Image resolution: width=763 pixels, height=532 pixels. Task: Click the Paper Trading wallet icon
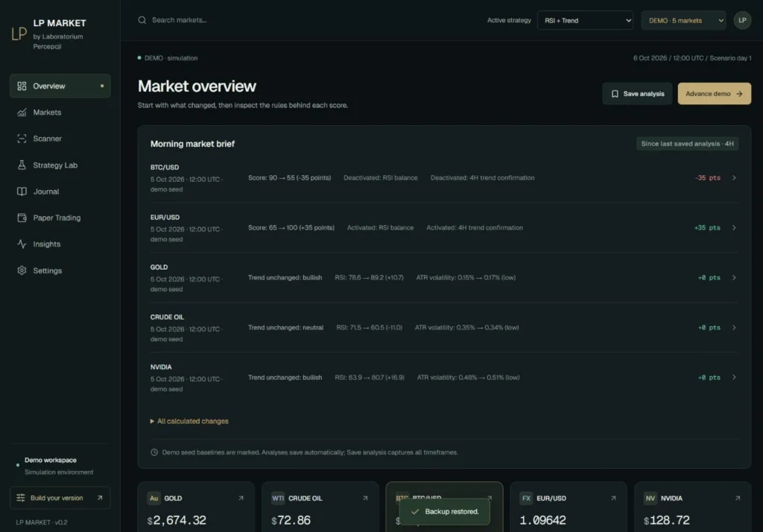pos(22,218)
